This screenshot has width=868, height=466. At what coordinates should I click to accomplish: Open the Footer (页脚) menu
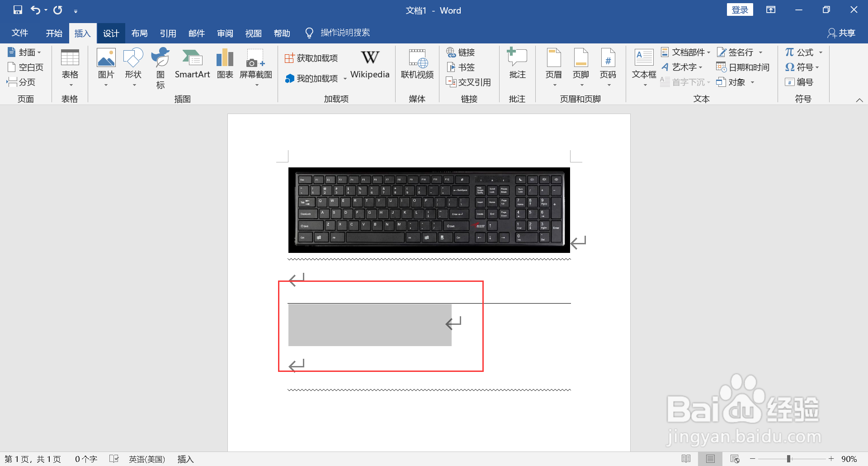pyautogui.click(x=581, y=68)
